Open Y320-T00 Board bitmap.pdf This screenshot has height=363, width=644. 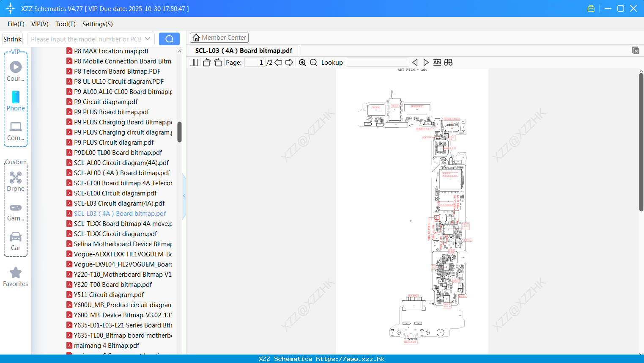(113, 284)
